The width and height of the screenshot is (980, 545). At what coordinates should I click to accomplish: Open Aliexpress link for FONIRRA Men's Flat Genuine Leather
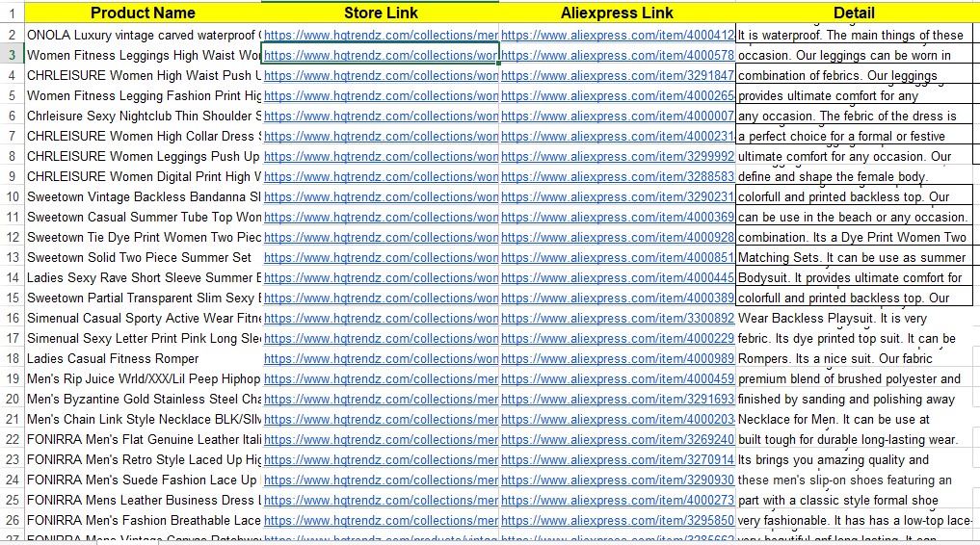pos(618,439)
